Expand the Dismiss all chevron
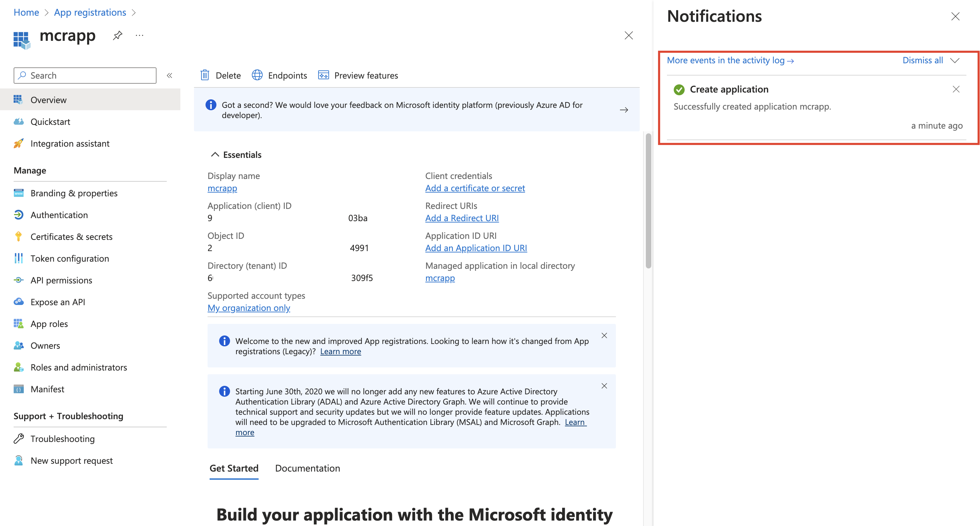The width and height of the screenshot is (980, 526). [955, 60]
